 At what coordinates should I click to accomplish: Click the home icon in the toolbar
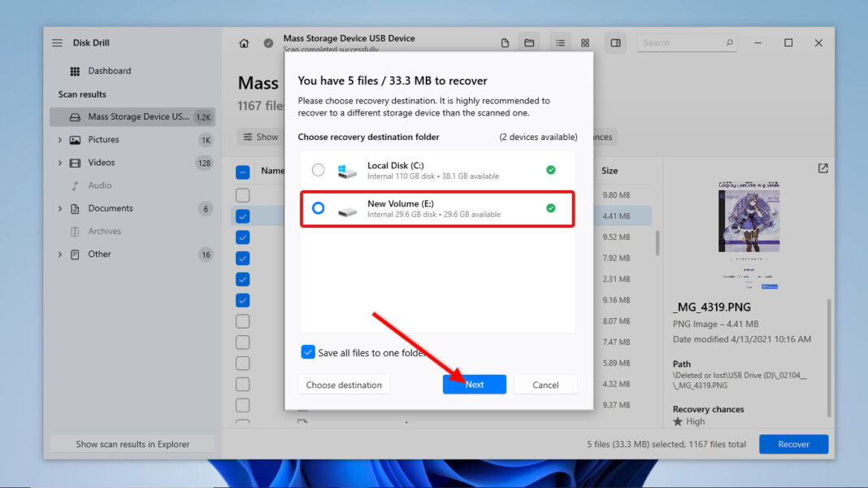[244, 41]
